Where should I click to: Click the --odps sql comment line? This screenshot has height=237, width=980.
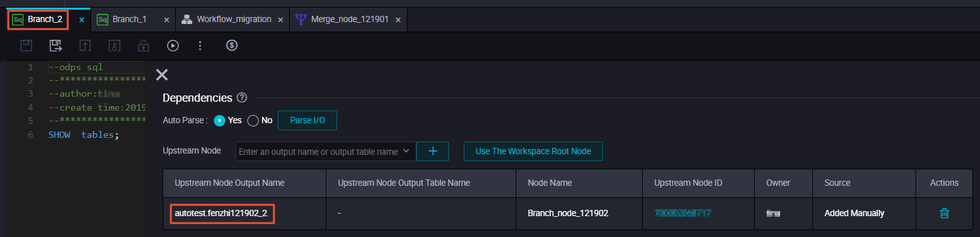(x=75, y=66)
